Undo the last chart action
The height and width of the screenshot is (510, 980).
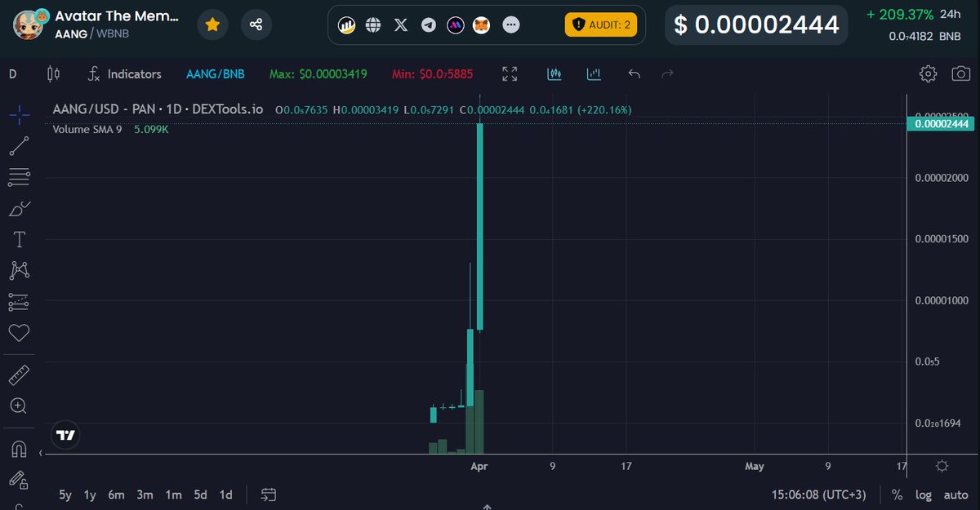[635, 74]
